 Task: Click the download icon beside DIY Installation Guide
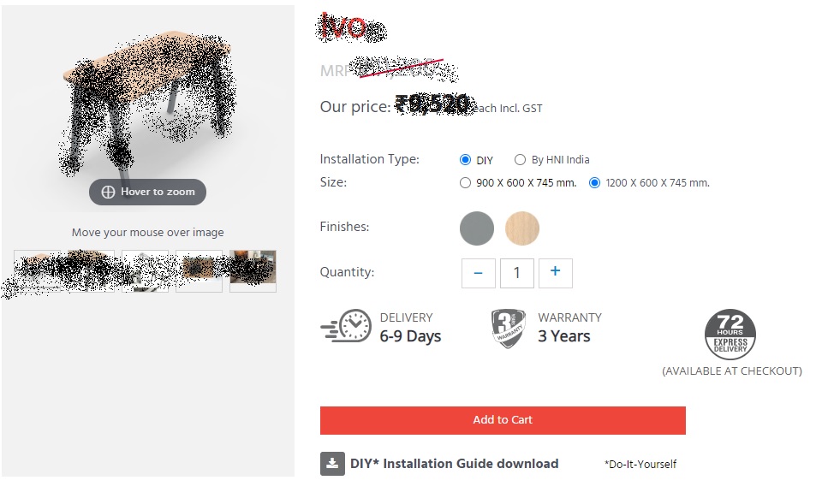pos(332,464)
